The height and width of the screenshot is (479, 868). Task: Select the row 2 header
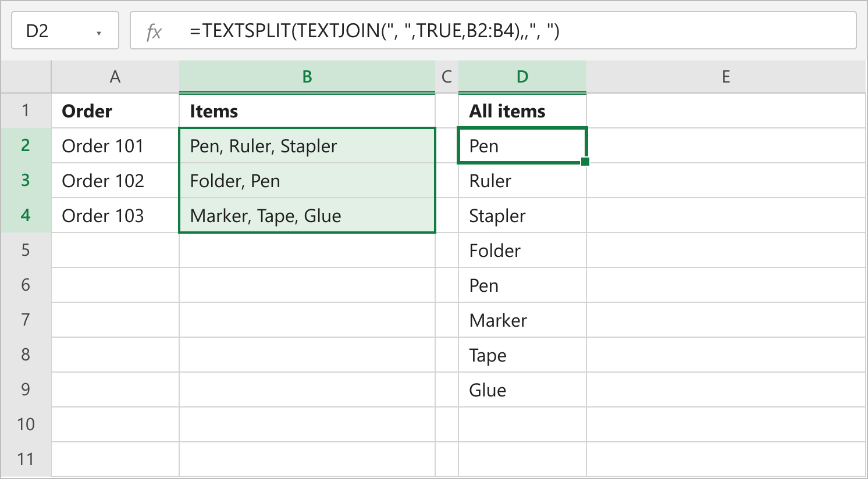[x=26, y=145]
